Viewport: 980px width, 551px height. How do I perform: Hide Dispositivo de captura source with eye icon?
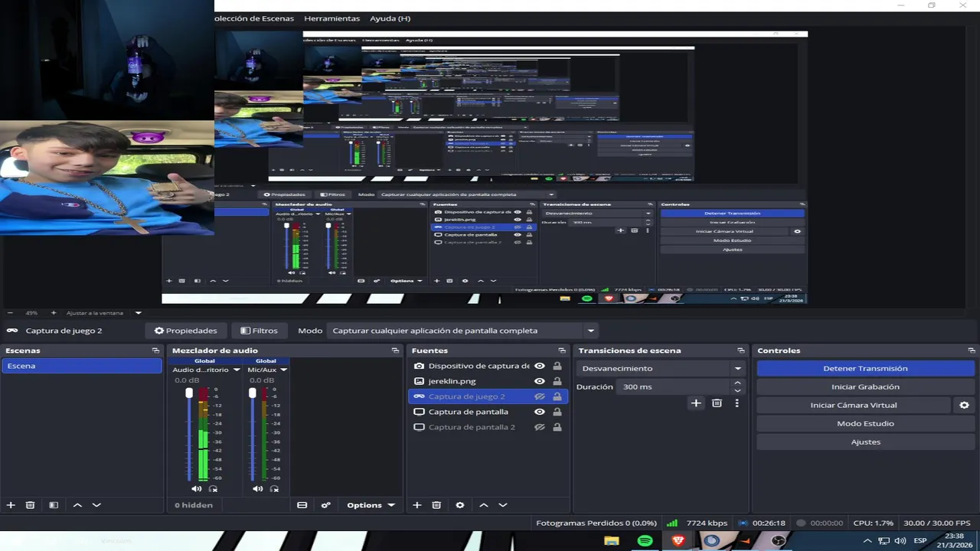pyautogui.click(x=540, y=366)
